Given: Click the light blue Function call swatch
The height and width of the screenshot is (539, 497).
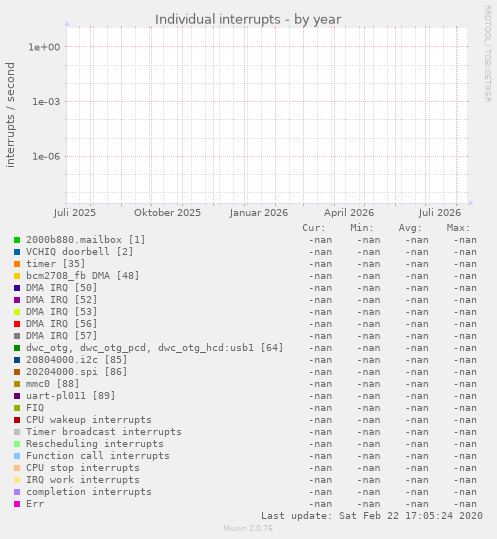Looking at the screenshot, I should pyautogui.click(x=17, y=456).
